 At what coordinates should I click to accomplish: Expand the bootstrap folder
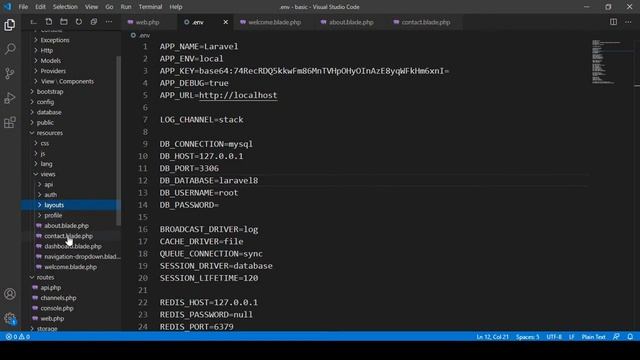[50, 91]
